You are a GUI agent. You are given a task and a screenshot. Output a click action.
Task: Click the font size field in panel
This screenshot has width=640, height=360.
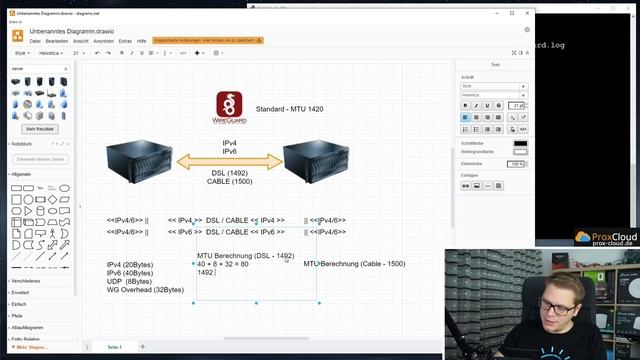[x=516, y=106]
